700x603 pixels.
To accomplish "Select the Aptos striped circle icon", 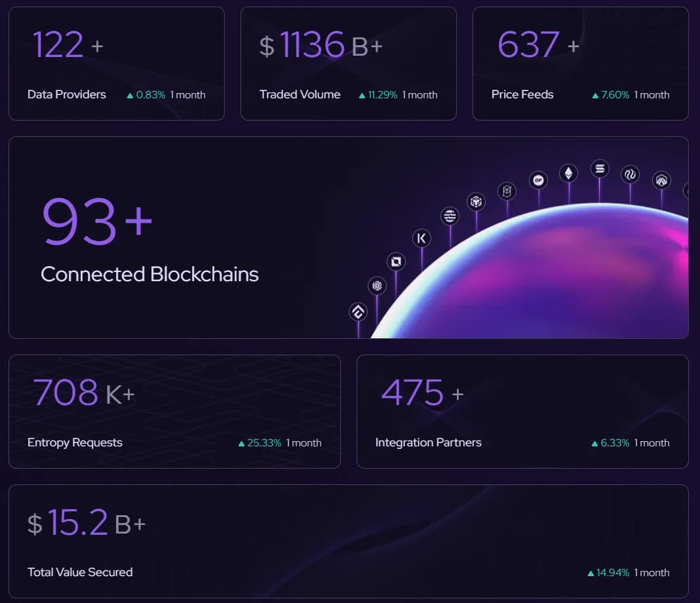I will click(450, 216).
